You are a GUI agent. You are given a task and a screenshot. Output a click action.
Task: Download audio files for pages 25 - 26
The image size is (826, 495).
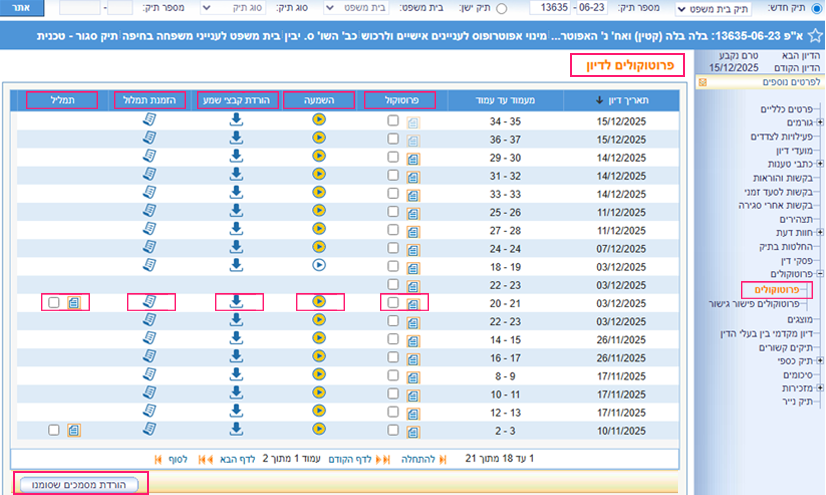tap(236, 211)
